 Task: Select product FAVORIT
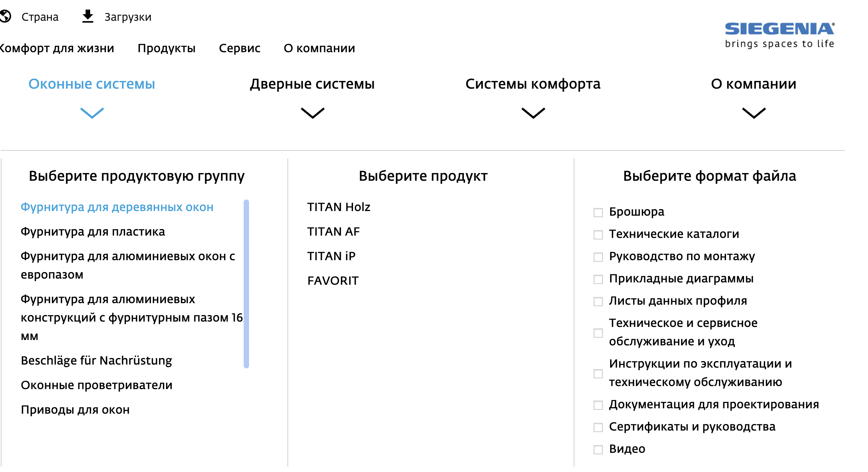coord(333,281)
